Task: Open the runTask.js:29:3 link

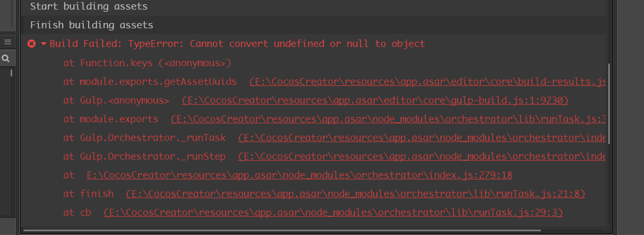Action: click(x=333, y=213)
